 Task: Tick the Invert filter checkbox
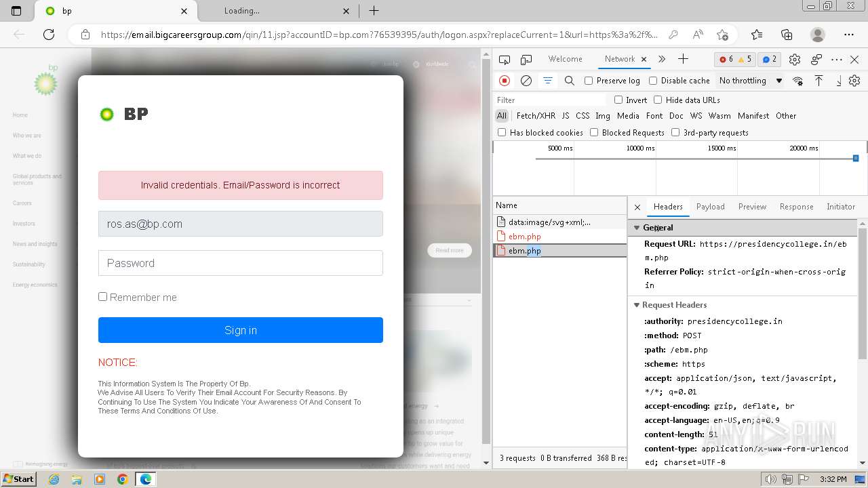click(x=618, y=100)
